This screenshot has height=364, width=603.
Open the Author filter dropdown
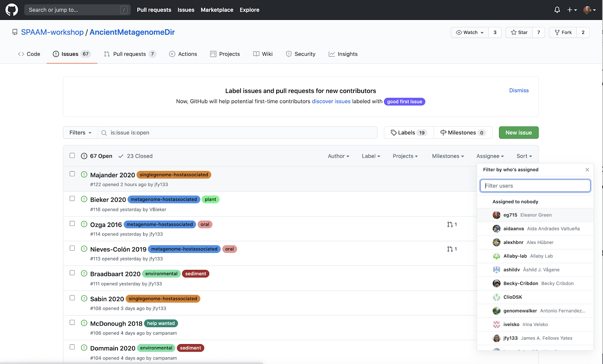click(338, 156)
